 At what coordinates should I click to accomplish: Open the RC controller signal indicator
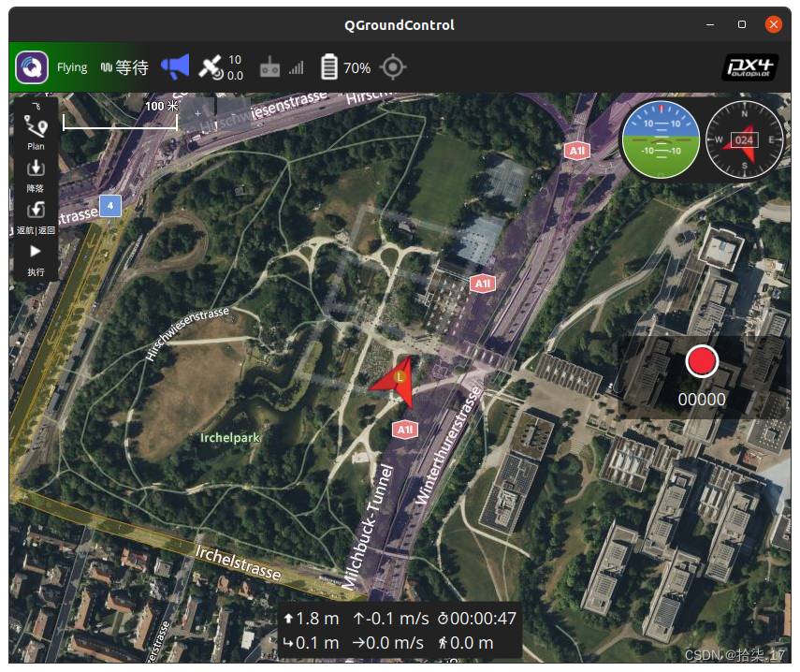(281, 67)
